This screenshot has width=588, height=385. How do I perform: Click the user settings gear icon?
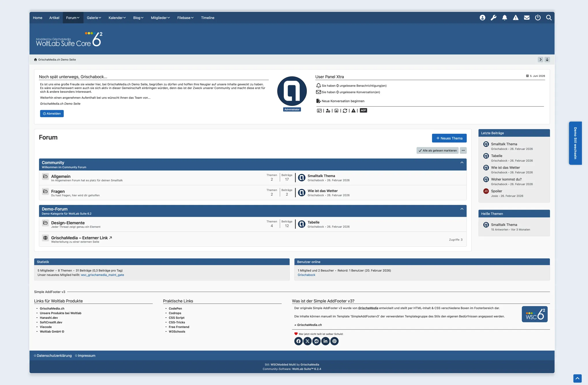click(x=328, y=111)
